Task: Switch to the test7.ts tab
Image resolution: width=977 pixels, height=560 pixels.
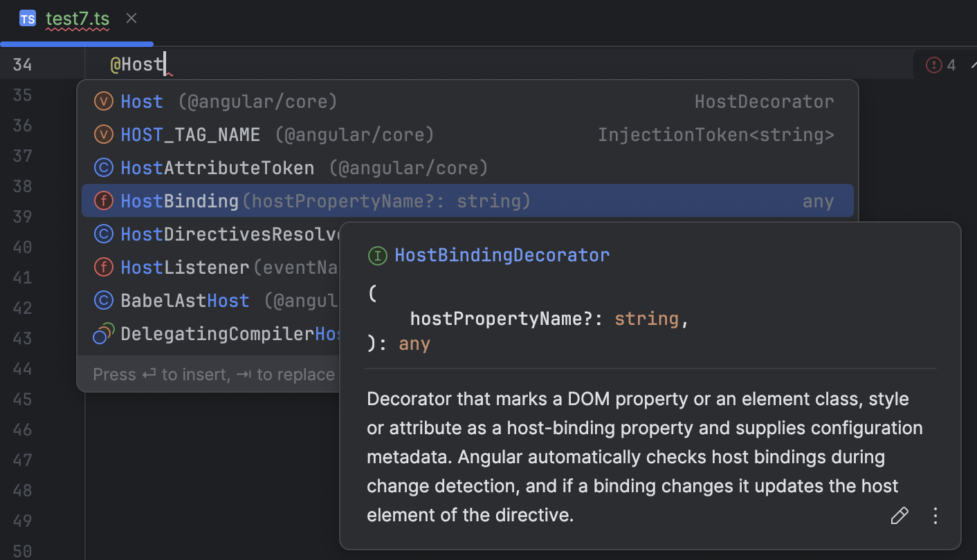Action: 76,19
